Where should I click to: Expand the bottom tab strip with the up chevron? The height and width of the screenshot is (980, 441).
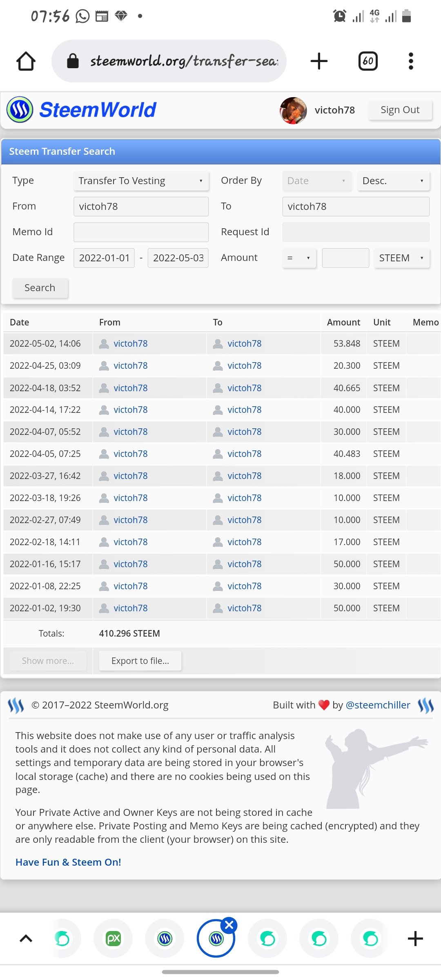(26, 938)
